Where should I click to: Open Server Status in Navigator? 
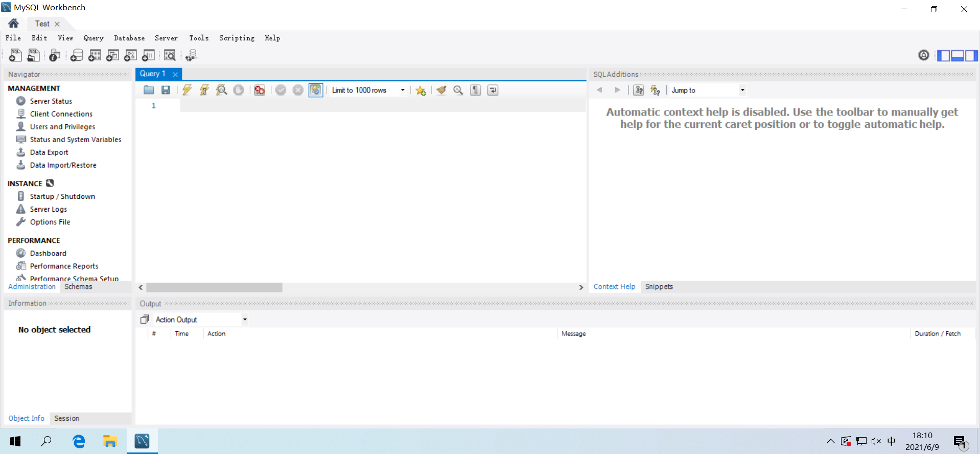click(51, 101)
